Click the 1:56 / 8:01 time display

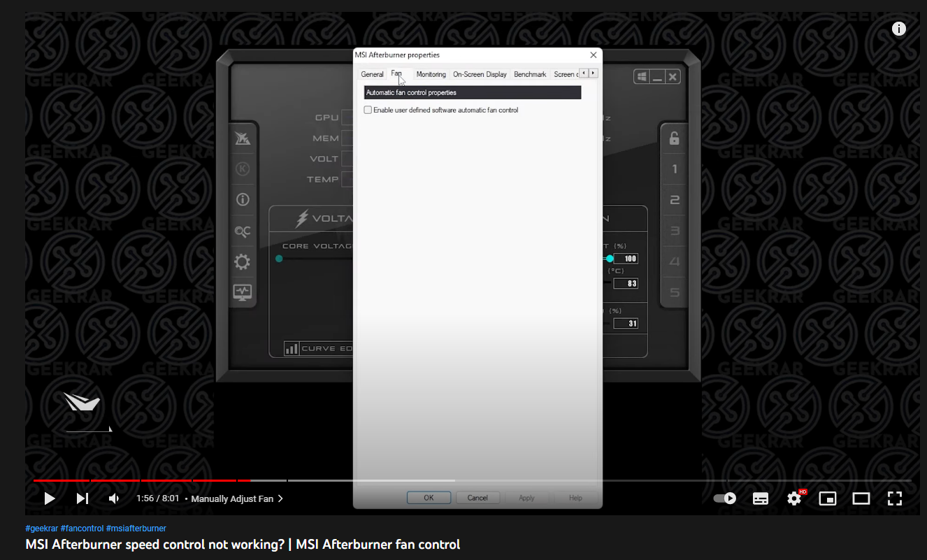158,499
